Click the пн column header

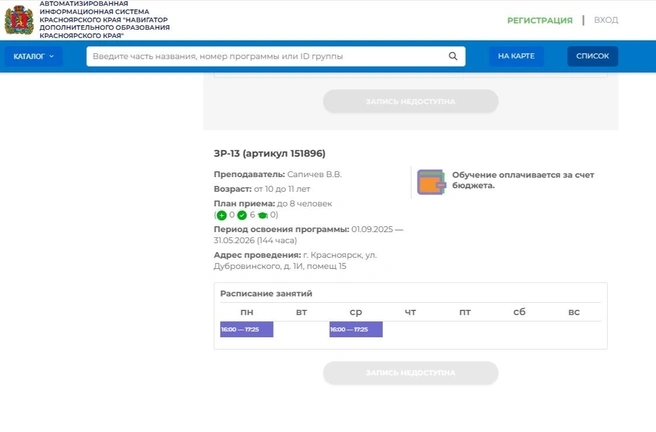pos(246,312)
